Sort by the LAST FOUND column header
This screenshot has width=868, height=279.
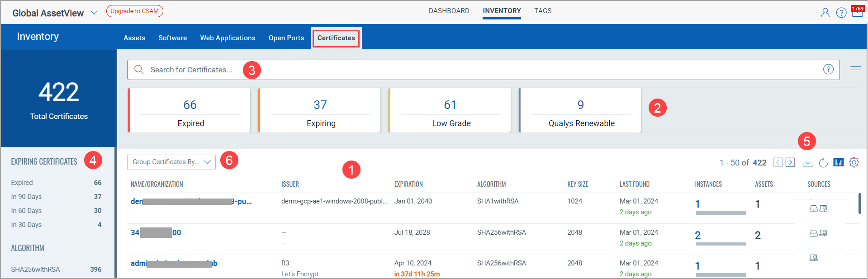pos(635,184)
